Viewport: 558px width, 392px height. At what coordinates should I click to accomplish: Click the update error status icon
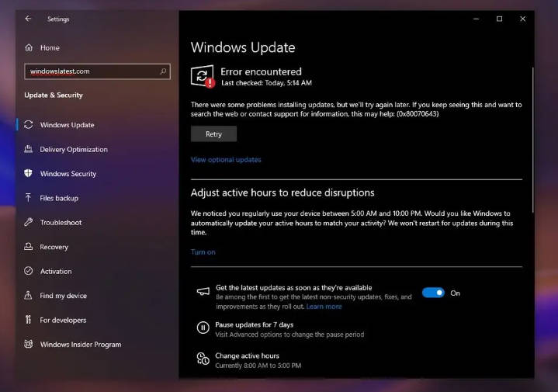[x=203, y=76]
